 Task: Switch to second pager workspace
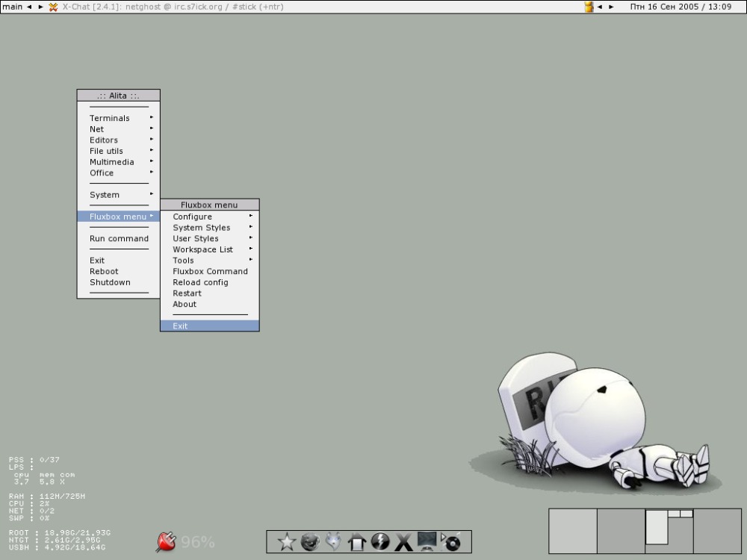click(621, 531)
